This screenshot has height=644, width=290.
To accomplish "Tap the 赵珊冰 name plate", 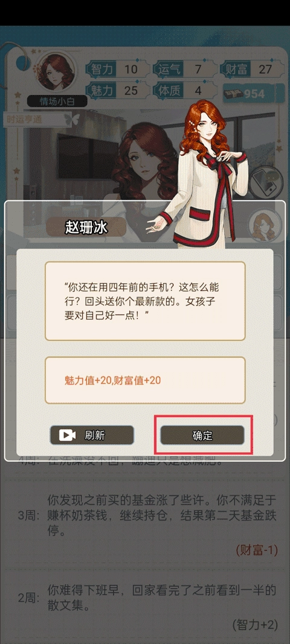I will 86,227.
